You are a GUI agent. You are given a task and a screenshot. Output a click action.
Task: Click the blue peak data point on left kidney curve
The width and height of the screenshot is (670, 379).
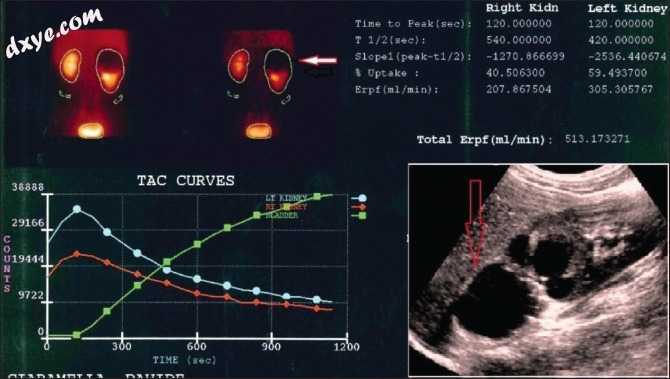[76, 209]
